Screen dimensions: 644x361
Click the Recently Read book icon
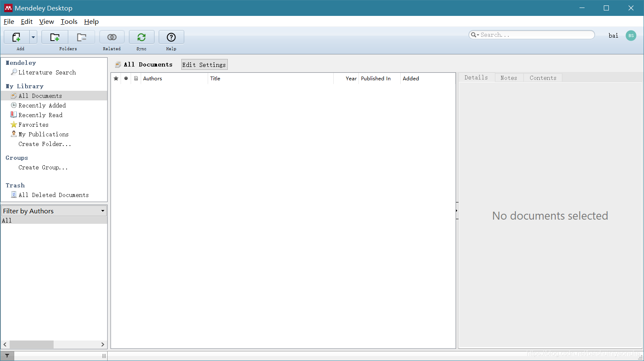pos(14,115)
